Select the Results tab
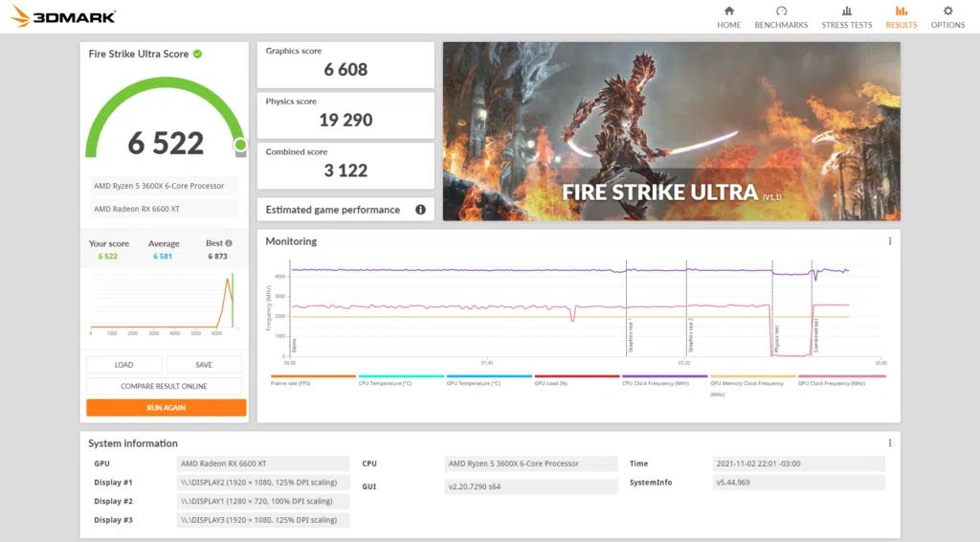Viewport: 980px width, 542px height. tap(901, 17)
